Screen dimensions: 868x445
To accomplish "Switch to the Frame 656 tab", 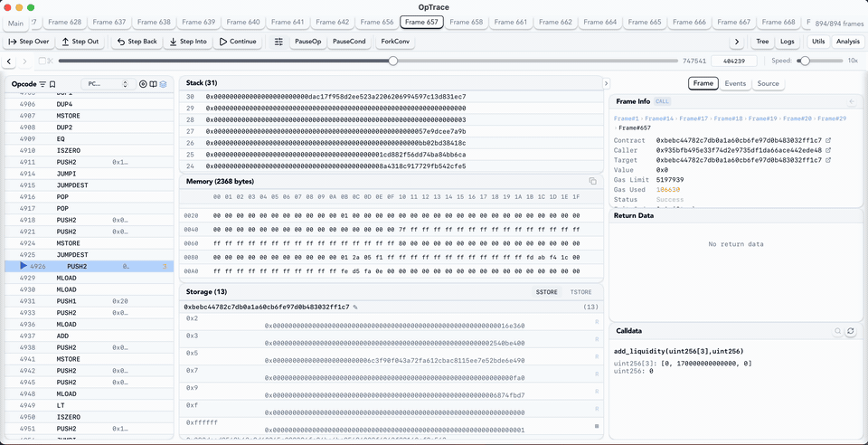I will (376, 22).
